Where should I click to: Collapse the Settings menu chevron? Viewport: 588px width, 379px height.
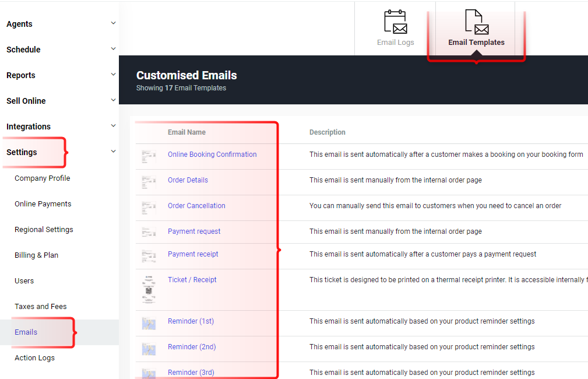pyautogui.click(x=113, y=152)
